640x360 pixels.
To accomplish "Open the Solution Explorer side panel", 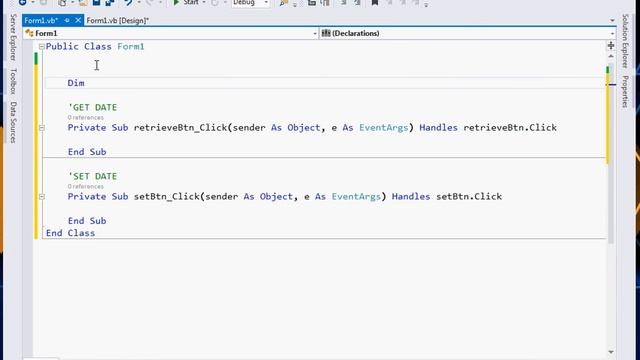I will click(625, 41).
